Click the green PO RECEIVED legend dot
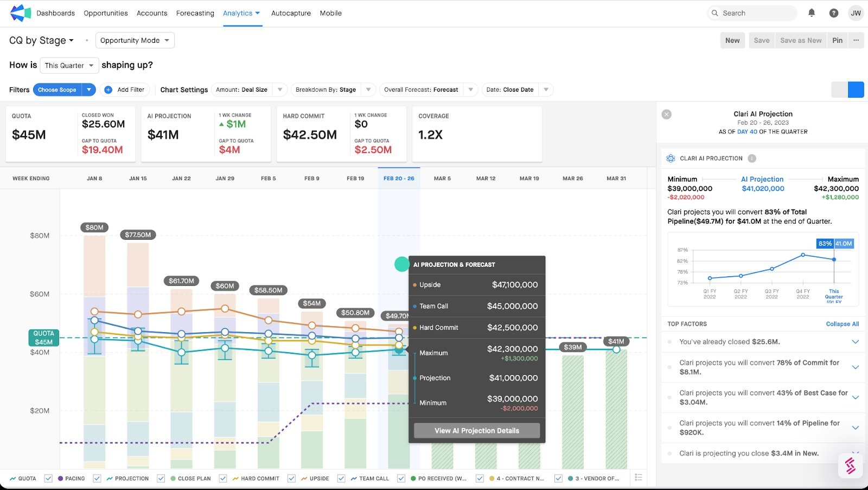 pos(413,479)
